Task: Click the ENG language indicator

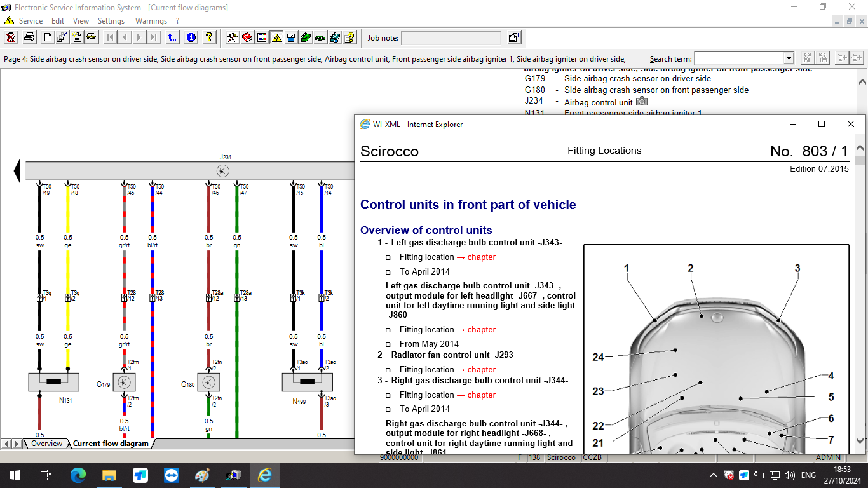Action: click(x=808, y=475)
